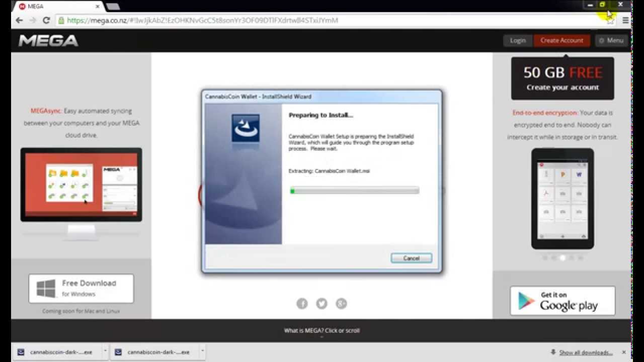644x362 pixels.
Task: Click the mobile tablet app image
Action: click(562, 199)
